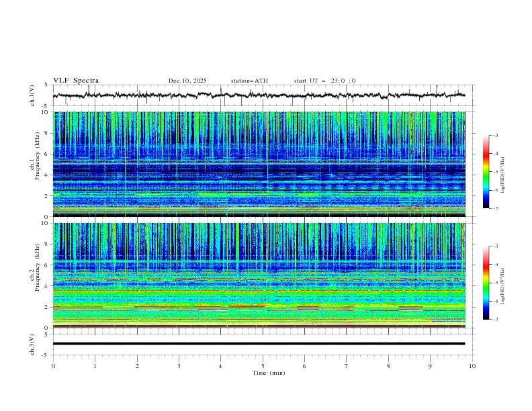The image size is (532, 411).
Task: Click the VLF Spectra title text
Action: 76,81
